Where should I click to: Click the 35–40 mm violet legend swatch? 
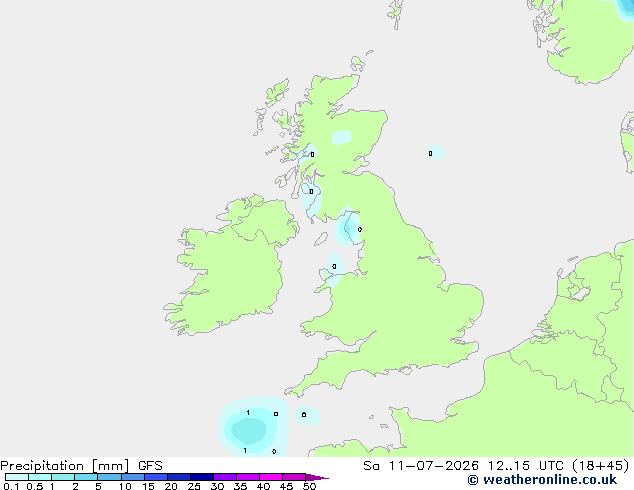248,477
